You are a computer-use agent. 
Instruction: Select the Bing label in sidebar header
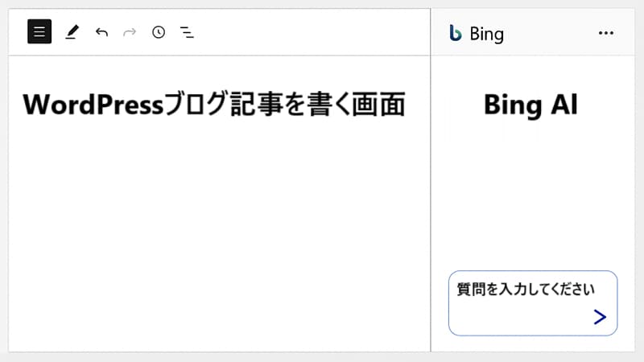(487, 34)
